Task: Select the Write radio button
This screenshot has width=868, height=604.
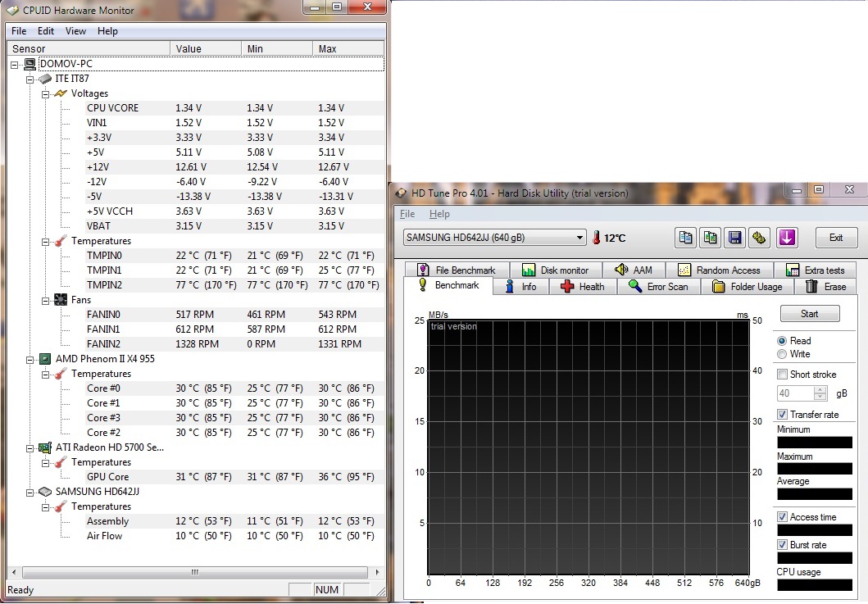Action: (x=782, y=354)
